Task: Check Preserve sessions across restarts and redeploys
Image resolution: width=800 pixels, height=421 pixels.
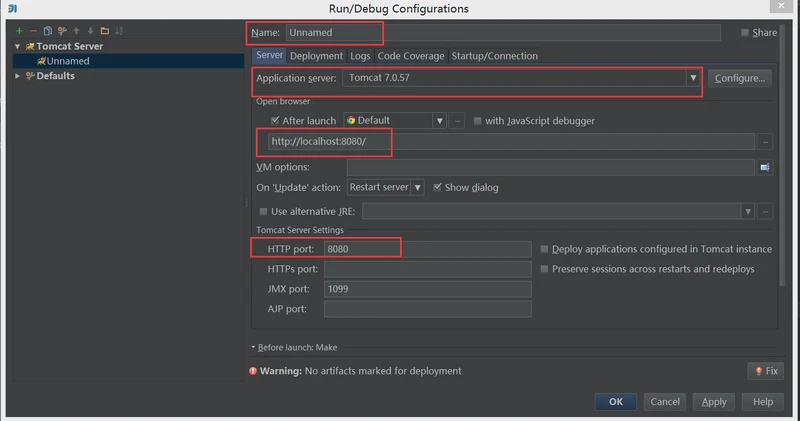Action: (544, 269)
